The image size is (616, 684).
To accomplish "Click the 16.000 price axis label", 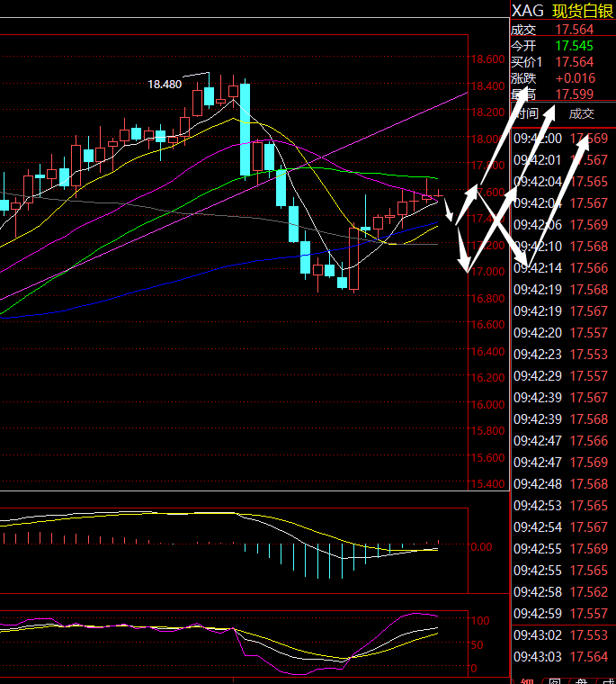I will point(487,405).
